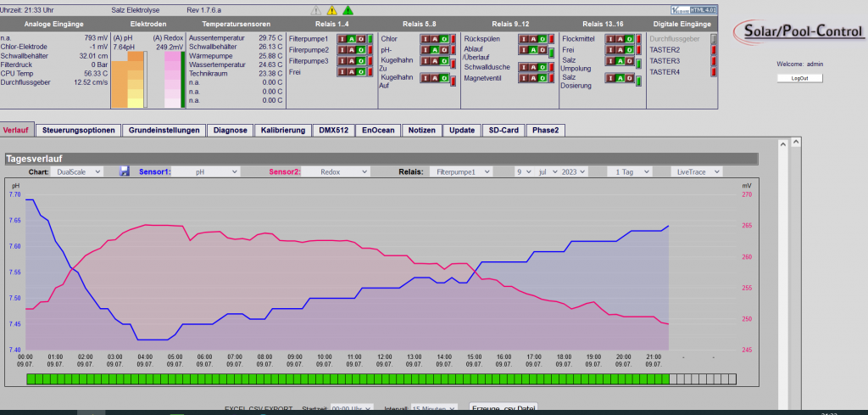Open the Sensor1 pH dropdown
This screenshot has width=868, height=415.
pyautogui.click(x=206, y=171)
